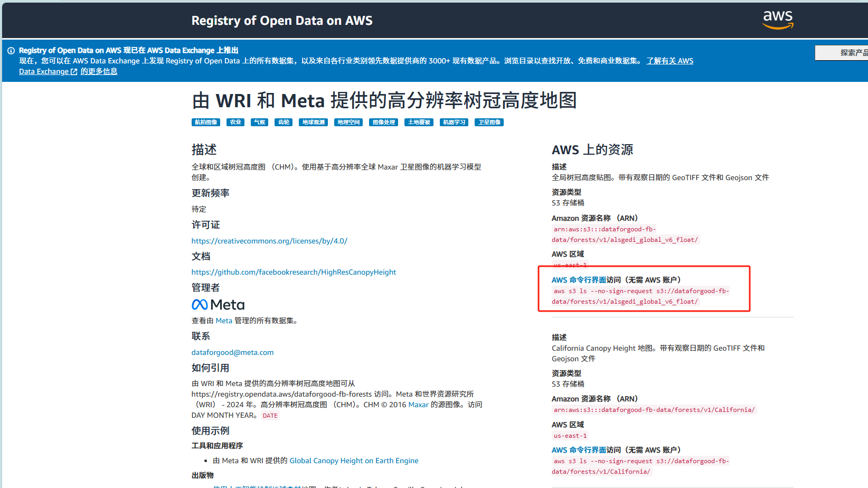Click the 探索产品 button in the banner
This screenshot has height=488, width=868.
pyautogui.click(x=843, y=53)
